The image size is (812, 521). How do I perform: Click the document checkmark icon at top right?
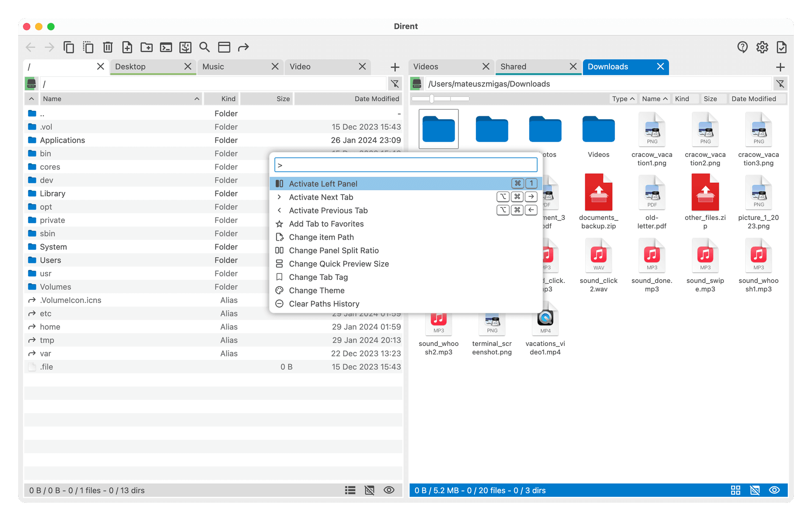tap(782, 47)
